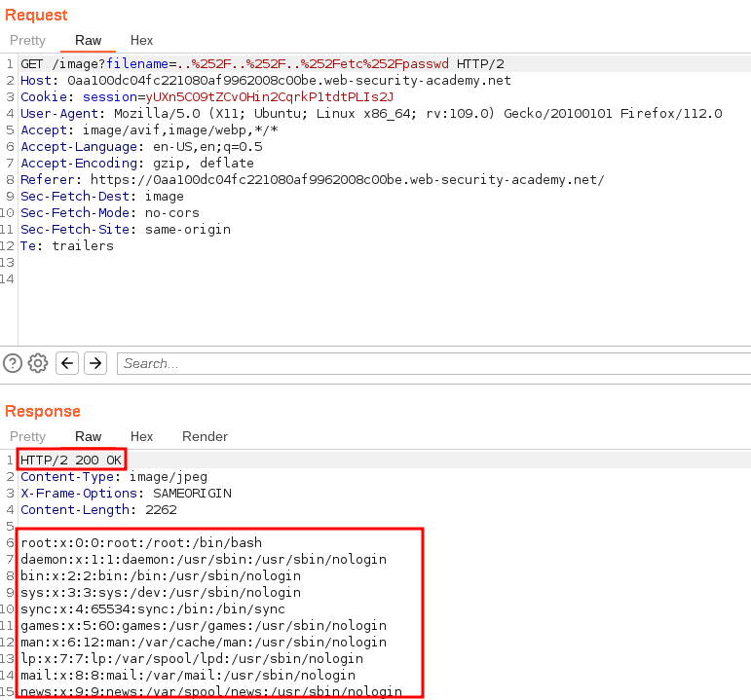Click the GET /image?filename request line
751x700 pixels.
tap(262, 64)
